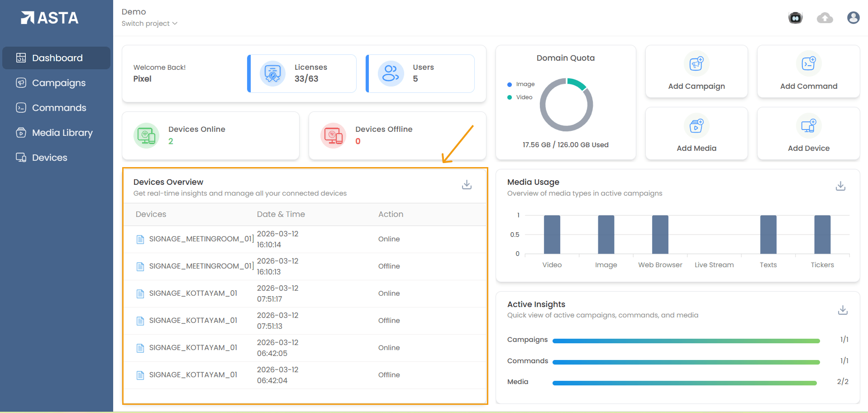This screenshot has height=413, width=868.
Task: Click the cloud upload icon
Action: coord(825,18)
